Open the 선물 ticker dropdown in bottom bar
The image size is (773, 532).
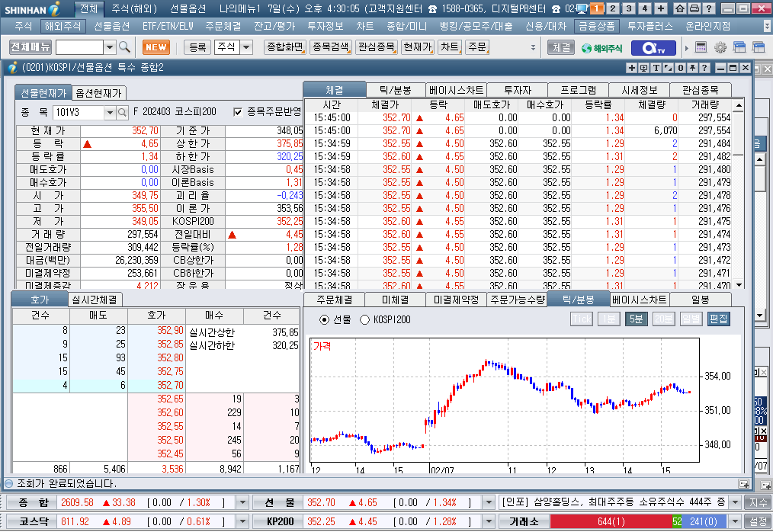coord(489,503)
